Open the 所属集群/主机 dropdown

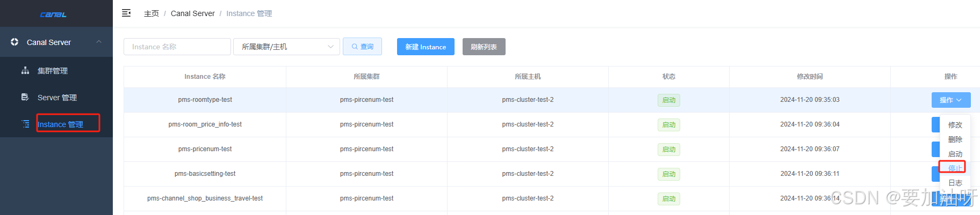coord(286,47)
